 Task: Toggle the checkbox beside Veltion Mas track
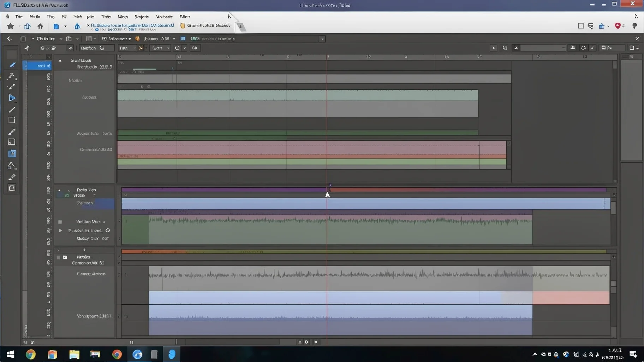point(60,222)
